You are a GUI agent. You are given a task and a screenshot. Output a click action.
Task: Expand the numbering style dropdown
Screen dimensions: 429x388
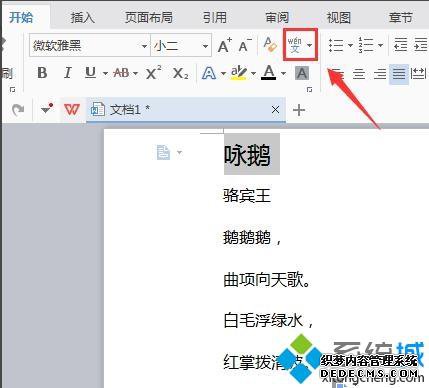point(380,45)
